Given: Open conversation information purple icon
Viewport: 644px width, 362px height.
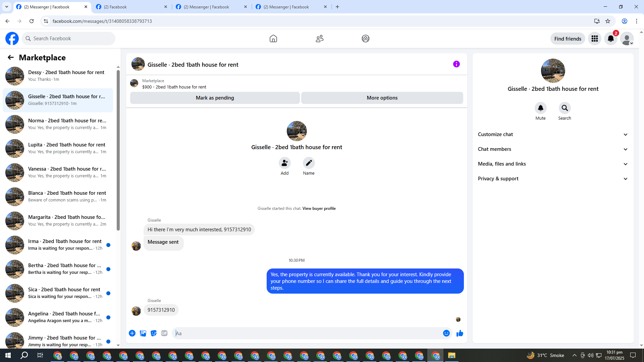Looking at the screenshot, I should click(457, 64).
